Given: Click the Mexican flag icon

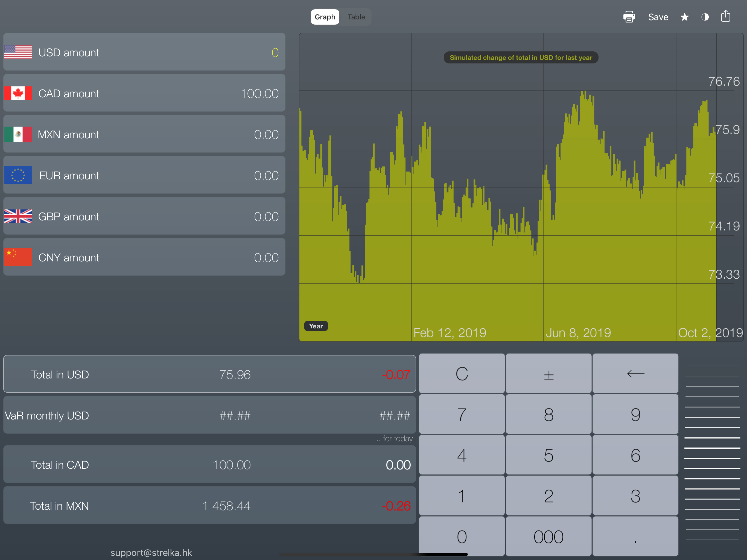Looking at the screenshot, I should point(18,135).
